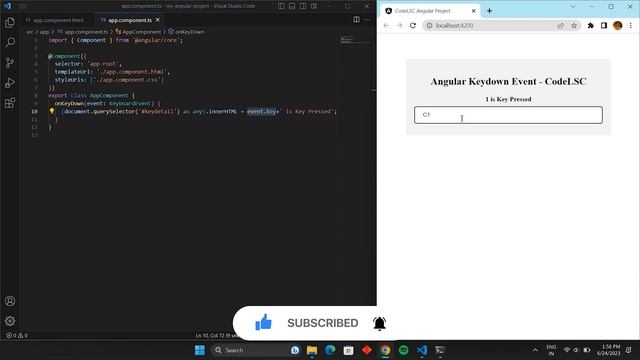Go back in Chrome
The height and width of the screenshot is (360, 640).
(386, 25)
